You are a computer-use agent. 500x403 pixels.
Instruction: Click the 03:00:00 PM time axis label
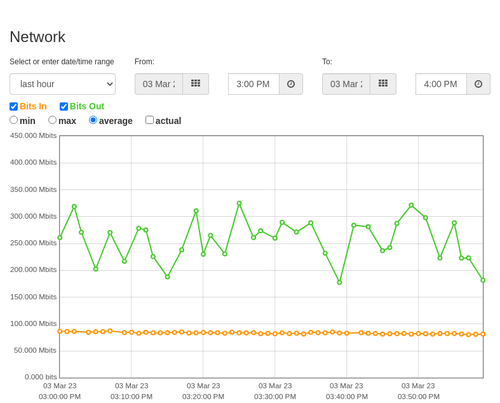click(x=60, y=397)
